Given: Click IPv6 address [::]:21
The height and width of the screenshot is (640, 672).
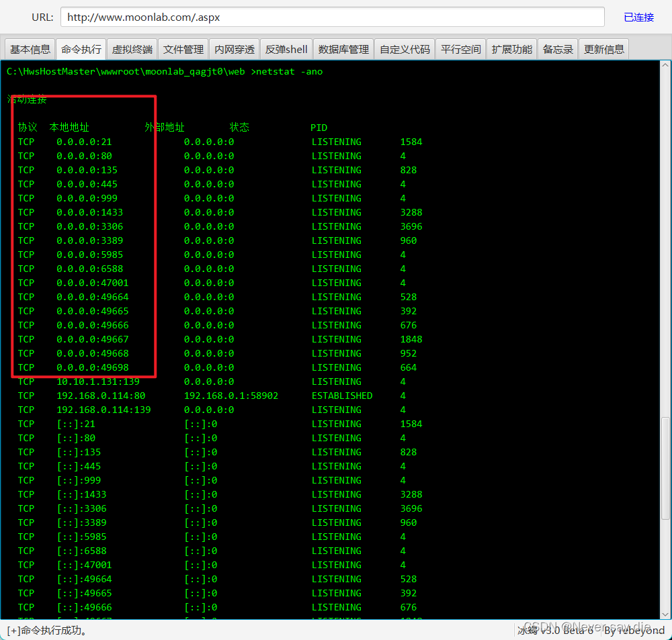Looking at the screenshot, I should [76, 424].
